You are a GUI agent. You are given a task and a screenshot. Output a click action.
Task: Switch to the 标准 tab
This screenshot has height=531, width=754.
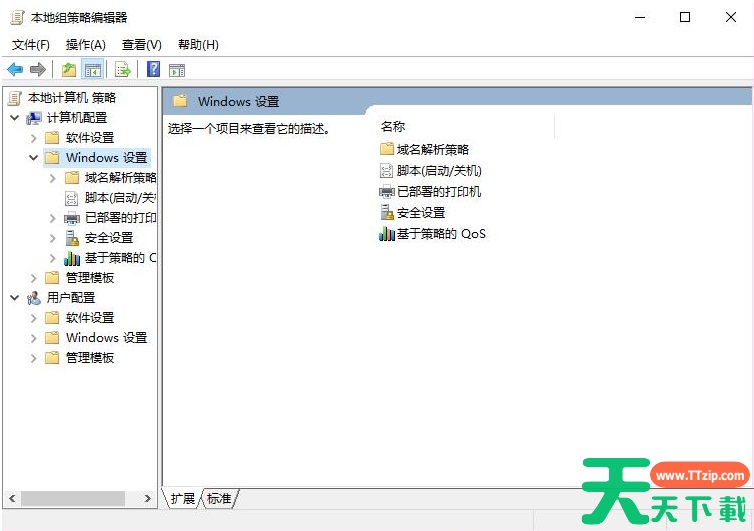[x=219, y=498]
